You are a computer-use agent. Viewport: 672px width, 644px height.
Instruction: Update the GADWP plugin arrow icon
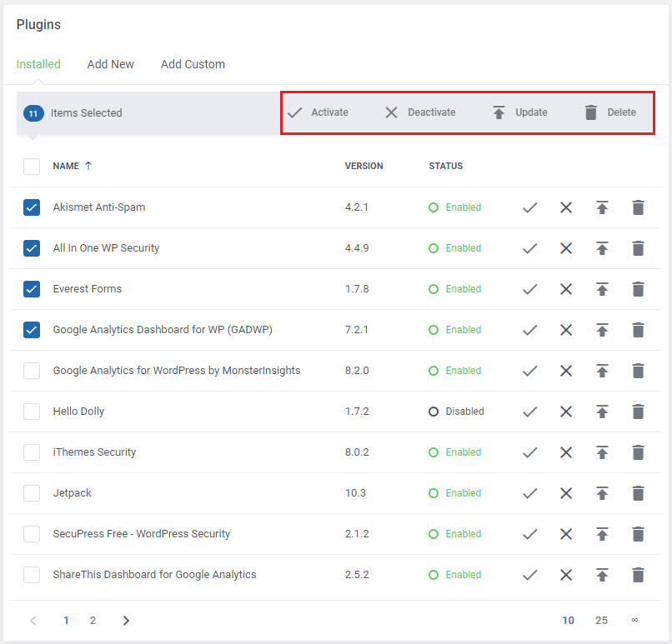pos(602,330)
